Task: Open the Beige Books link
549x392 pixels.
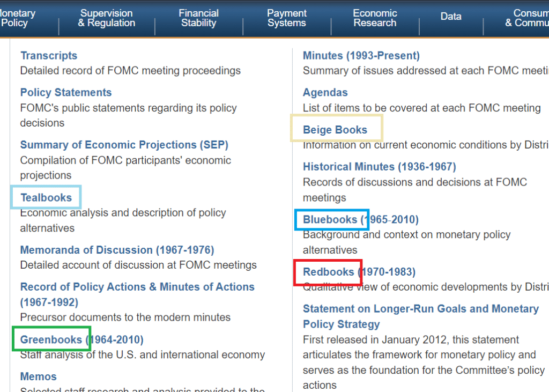Action: tap(335, 129)
